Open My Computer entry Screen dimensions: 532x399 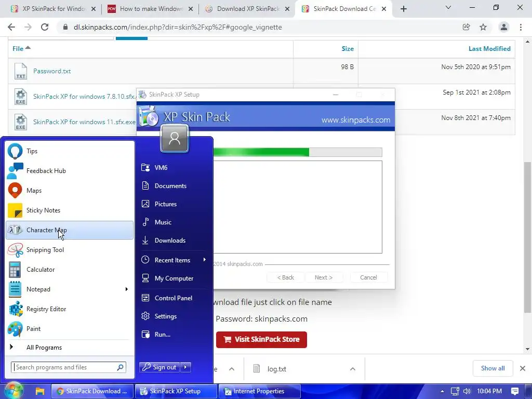click(x=174, y=278)
